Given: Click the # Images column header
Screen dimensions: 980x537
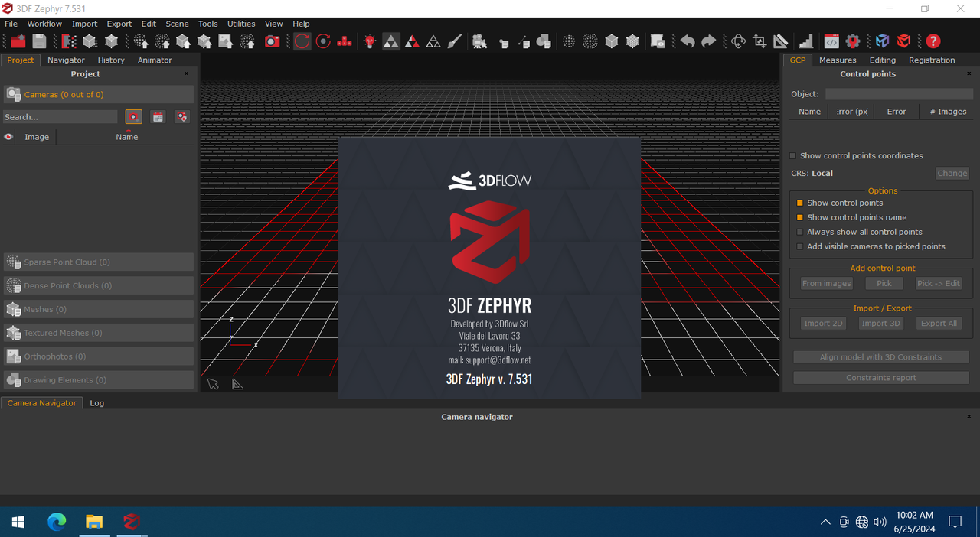Looking at the screenshot, I should pyautogui.click(x=948, y=112).
